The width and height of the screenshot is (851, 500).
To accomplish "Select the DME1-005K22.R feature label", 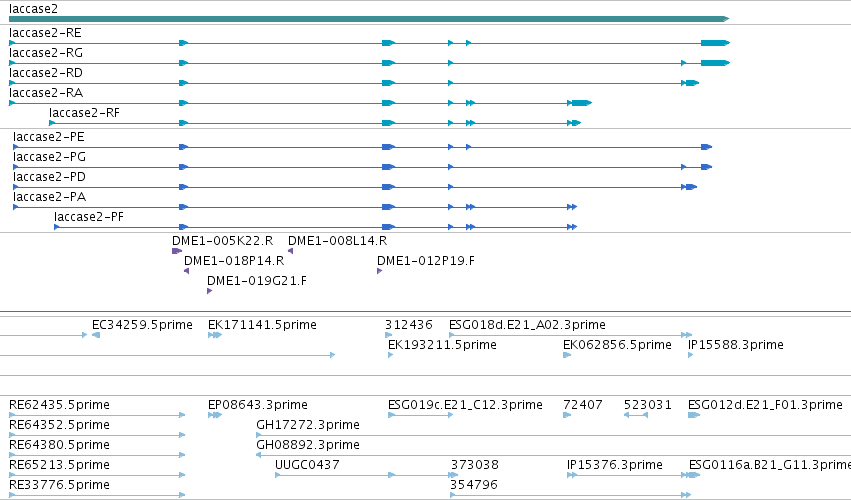I will coord(223,241).
